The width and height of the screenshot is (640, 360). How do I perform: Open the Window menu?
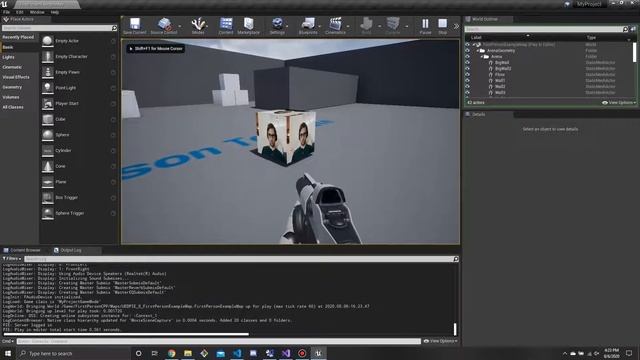(x=37, y=12)
